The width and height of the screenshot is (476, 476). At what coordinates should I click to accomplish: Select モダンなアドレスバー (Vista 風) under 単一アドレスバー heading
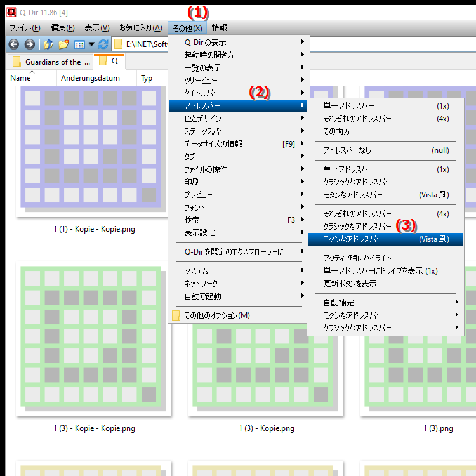pos(385,195)
